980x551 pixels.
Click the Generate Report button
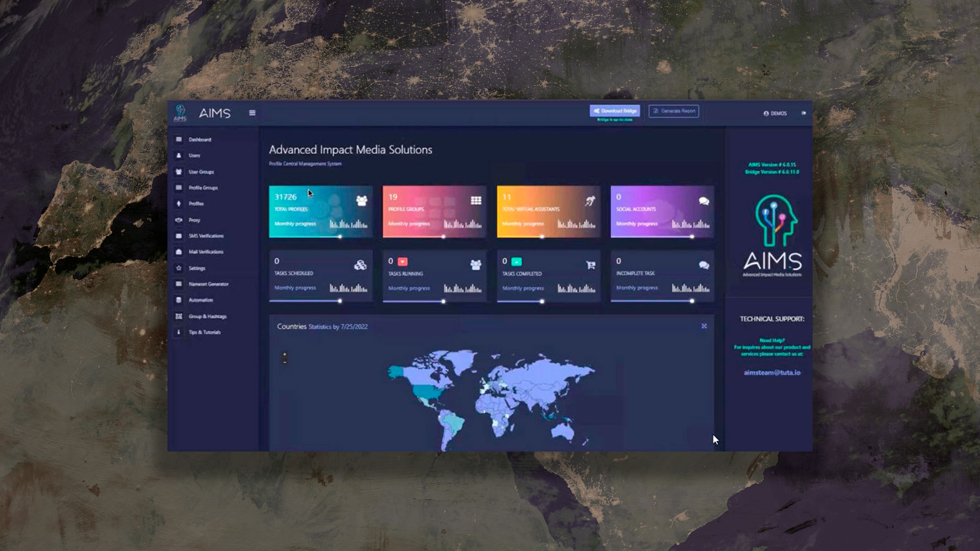(674, 111)
